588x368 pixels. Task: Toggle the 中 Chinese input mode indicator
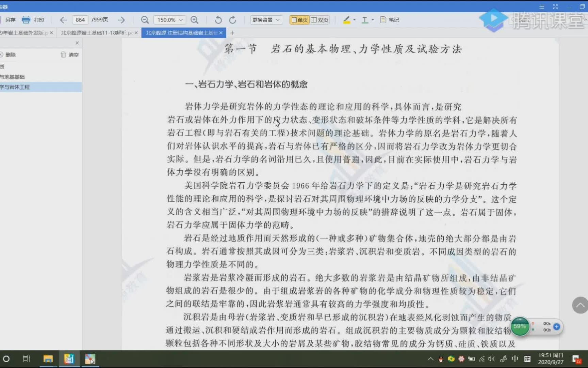tap(515, 359)
